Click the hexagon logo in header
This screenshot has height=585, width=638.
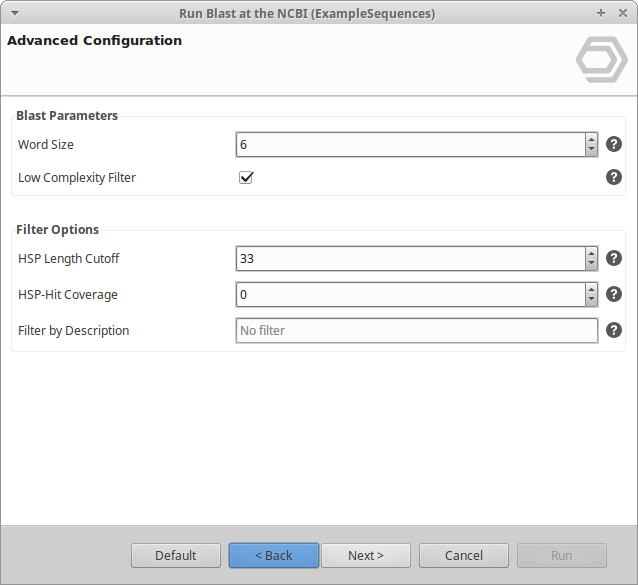pyautogui.click(x=601, y=60)
